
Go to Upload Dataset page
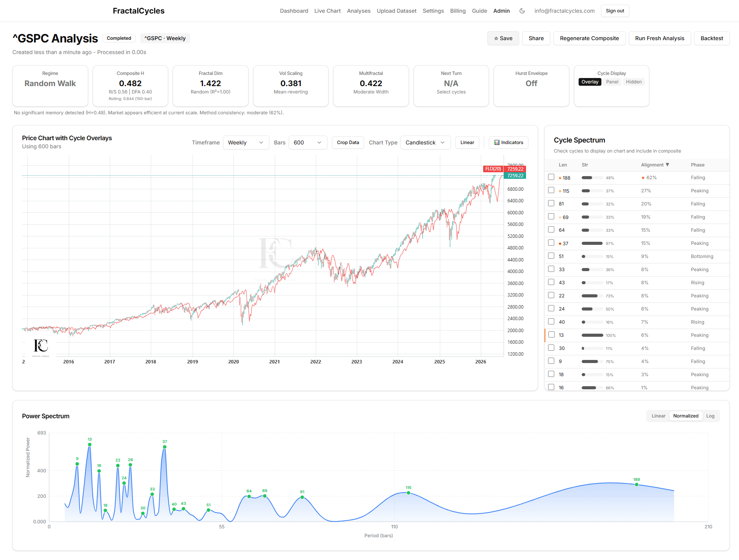[397, 11]
